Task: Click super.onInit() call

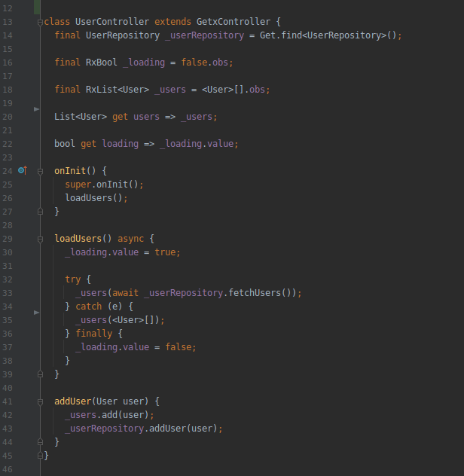Action: pyautogui.click(x=102, y=185)
